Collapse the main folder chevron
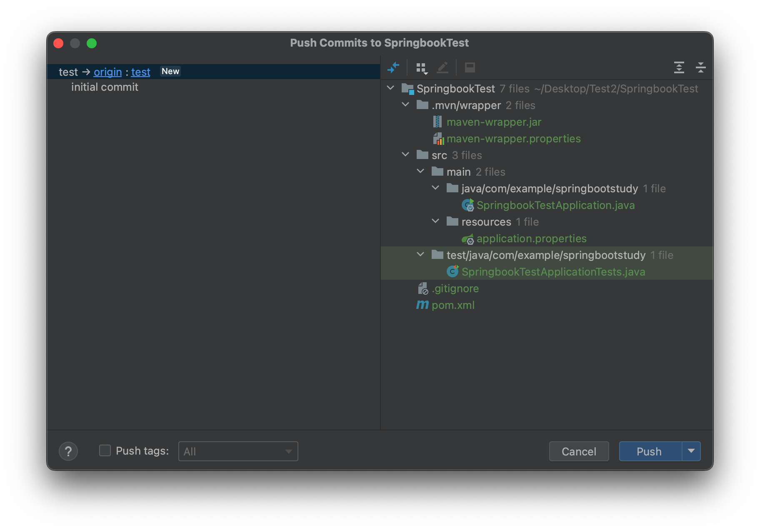The width and height of the screenshot is (760, 532). pyautogui.click(x=420, y=171)
